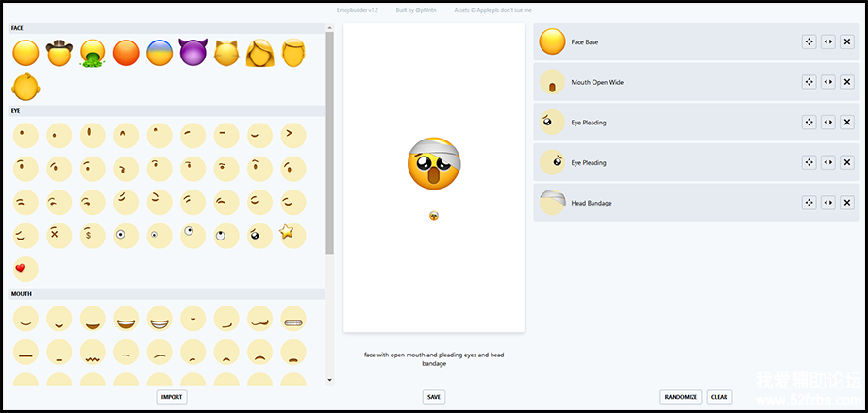Choose the long-haired woman face base
868x413 pixels.
point(260,53)
